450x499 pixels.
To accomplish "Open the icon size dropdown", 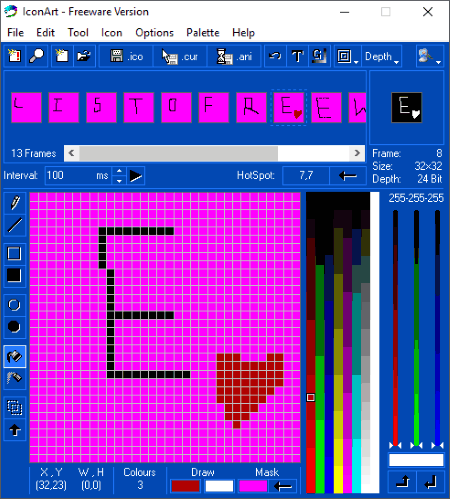I will pyautogui.click(x=348, y=56).
